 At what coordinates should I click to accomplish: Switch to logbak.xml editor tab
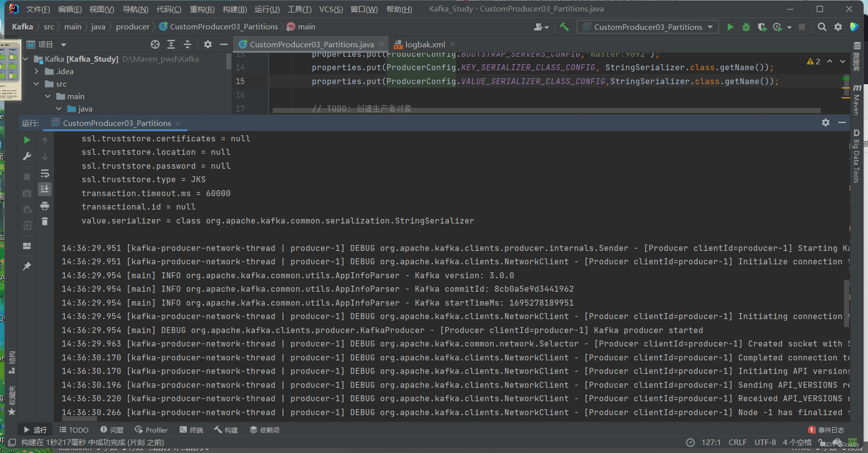tap(425, 44)
